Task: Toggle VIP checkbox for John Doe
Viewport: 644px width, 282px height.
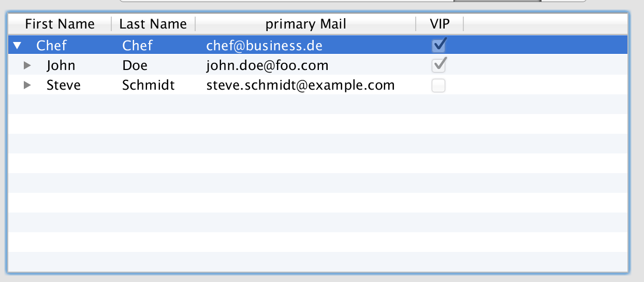Action: tap(439, 65)
